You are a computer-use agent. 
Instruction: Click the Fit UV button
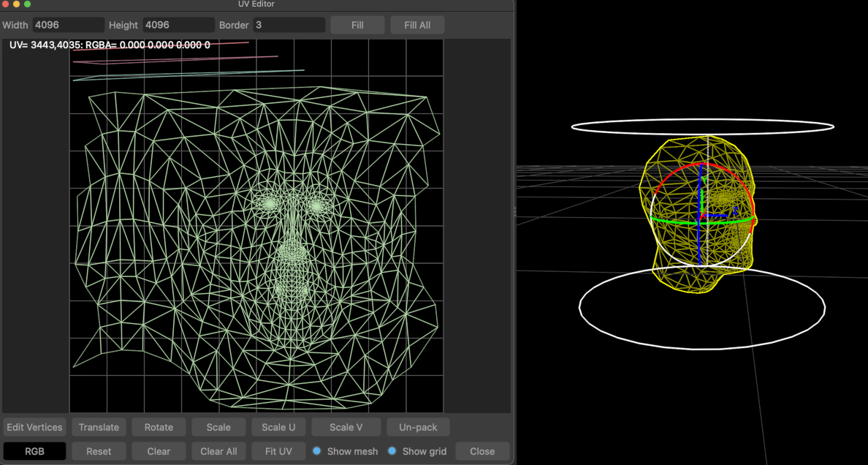click(x=278, y=451)
